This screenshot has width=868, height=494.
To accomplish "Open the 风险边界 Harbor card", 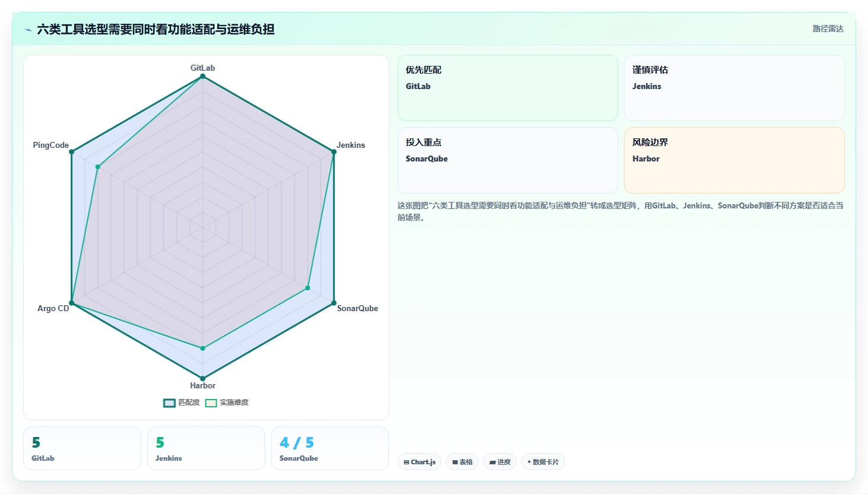I will point(734,160).
